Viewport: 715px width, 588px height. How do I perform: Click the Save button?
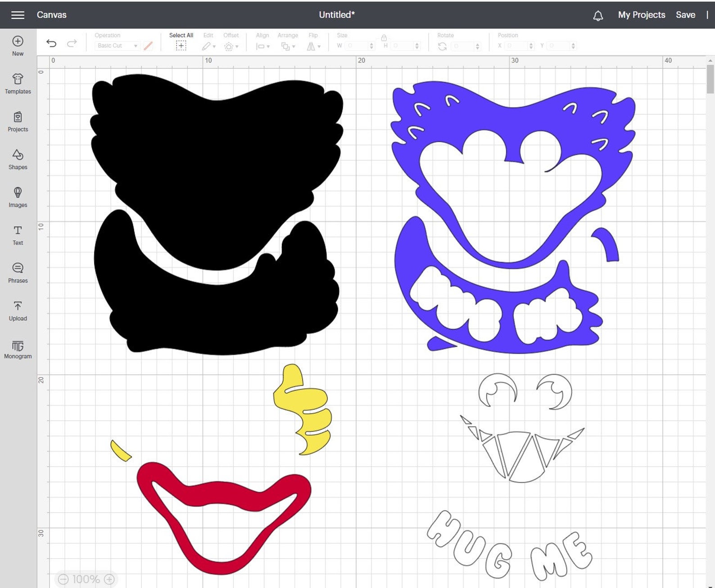685,15
